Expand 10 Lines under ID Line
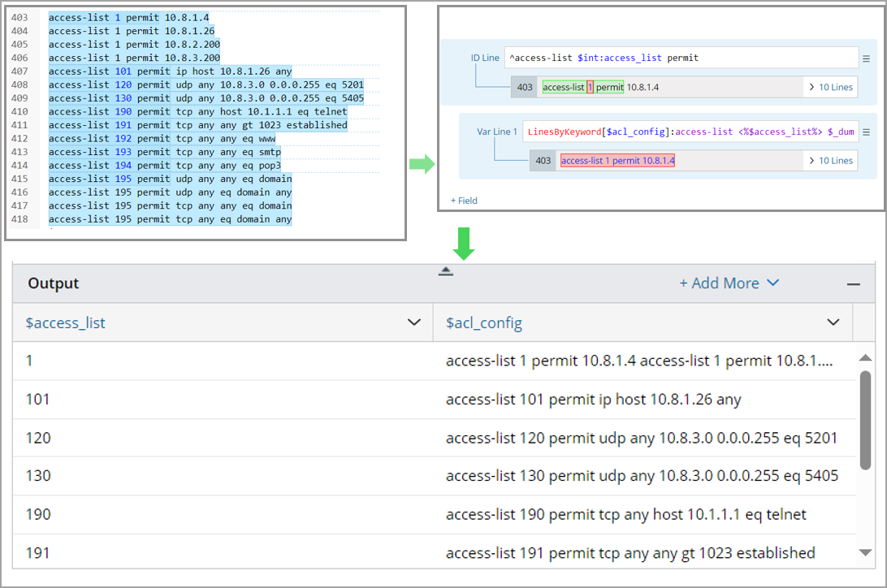887x588 pixels. [830, 87]
